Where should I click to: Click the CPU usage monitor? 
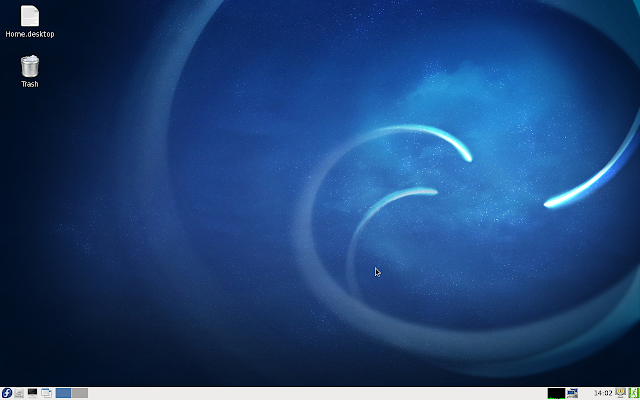point(556,393)
